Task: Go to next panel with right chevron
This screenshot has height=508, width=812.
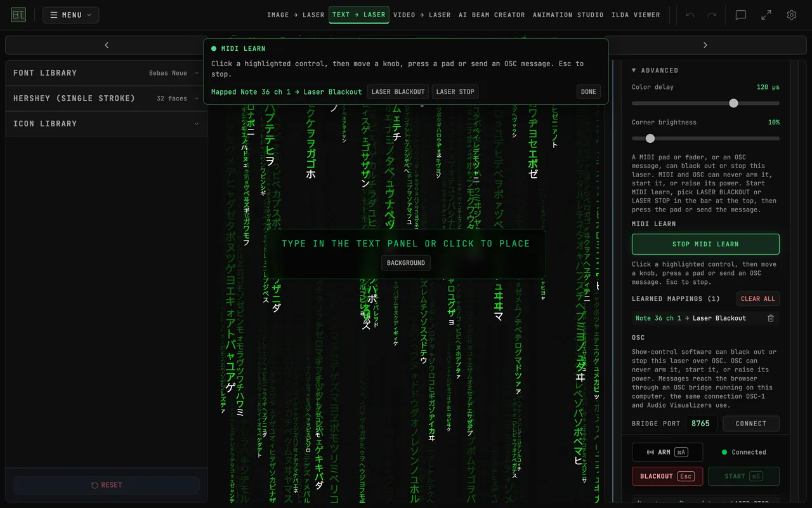Action: (x=705, y=45)
